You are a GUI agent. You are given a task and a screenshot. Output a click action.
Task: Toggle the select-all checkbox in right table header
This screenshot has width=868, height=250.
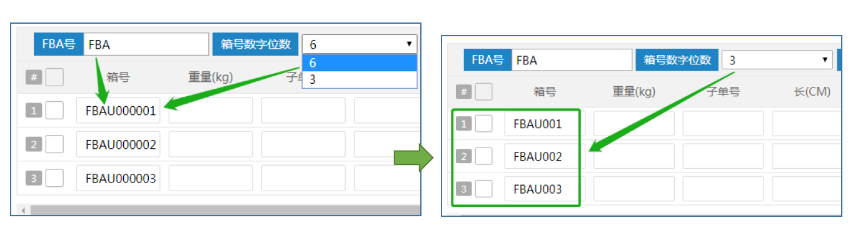(483, 92)
